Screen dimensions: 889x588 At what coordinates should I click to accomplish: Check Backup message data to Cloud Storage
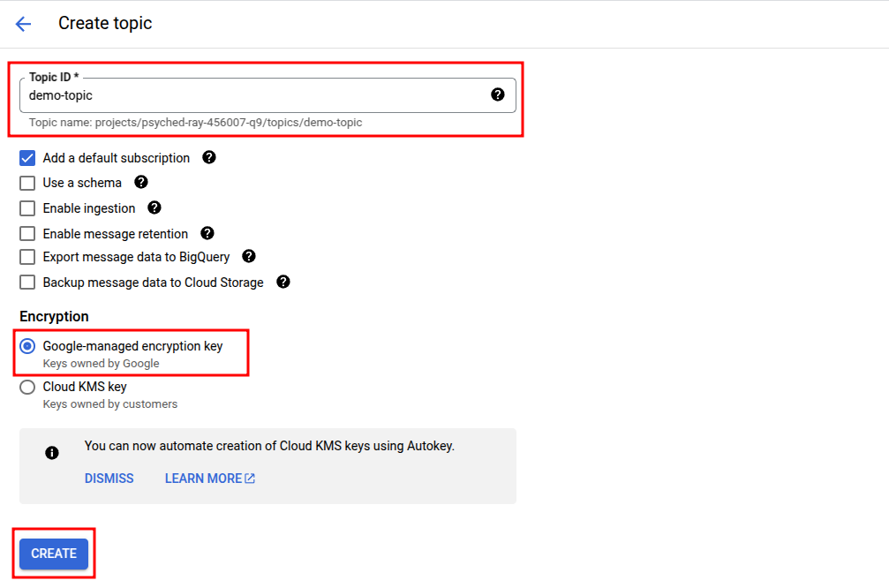point(27,283)
